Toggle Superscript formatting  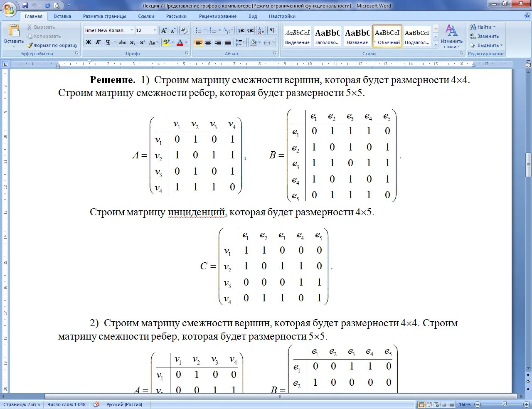(142, 42)
